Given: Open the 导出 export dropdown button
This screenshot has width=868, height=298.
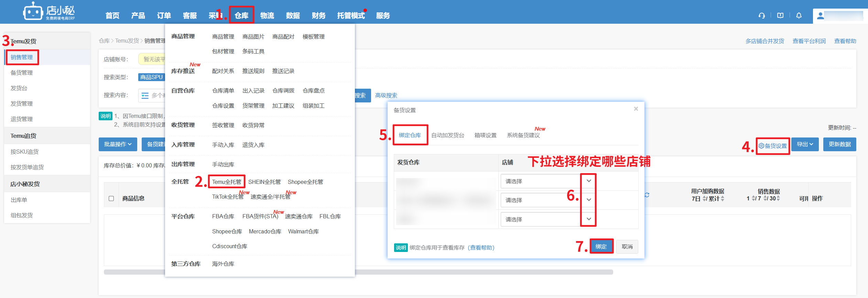Looking at the screenshot, I should pos(805,144).
